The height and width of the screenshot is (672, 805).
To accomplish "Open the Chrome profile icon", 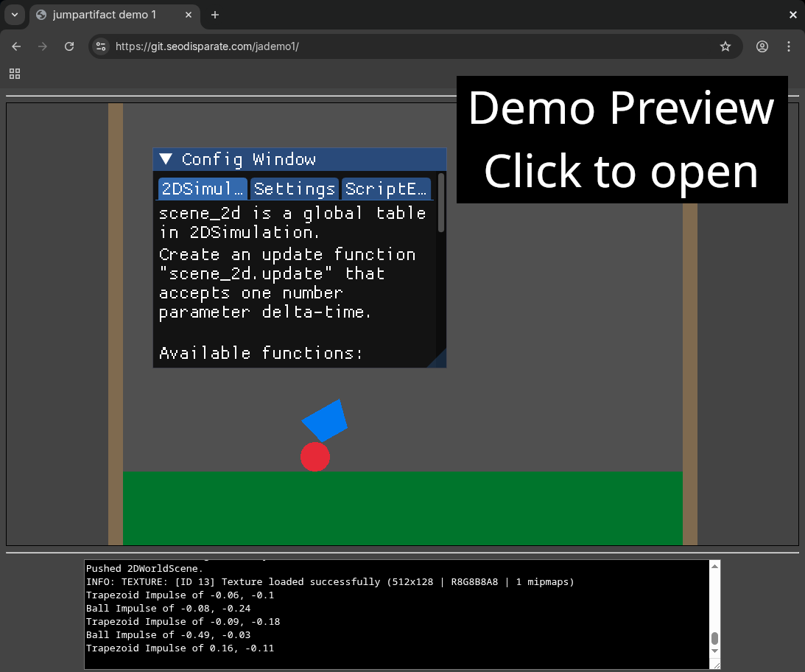I will click(x=762, y=46).
